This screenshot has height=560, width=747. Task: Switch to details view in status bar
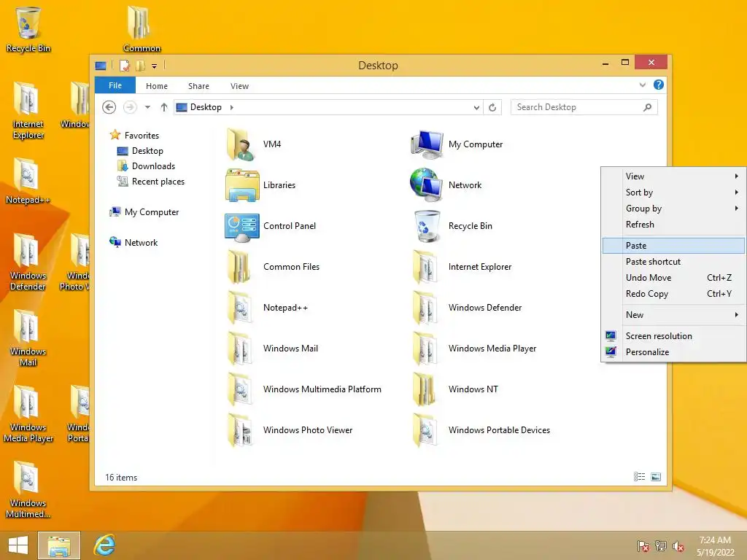click(x=639, y=477)
